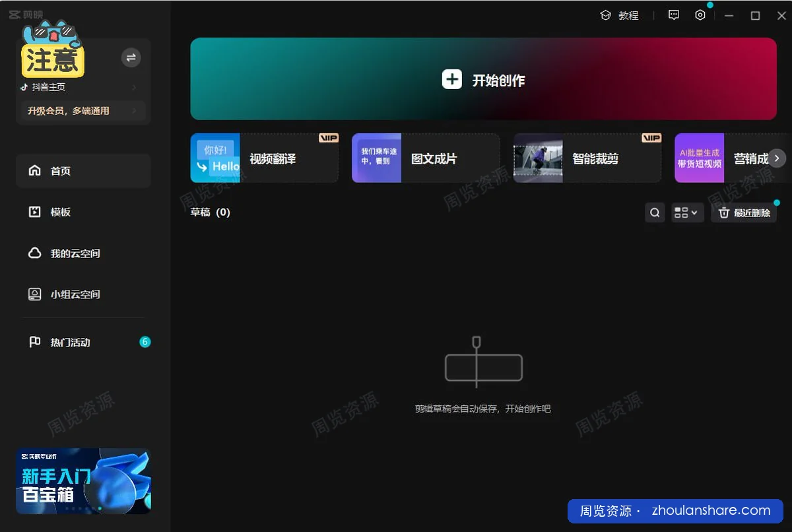Select 模板 in the sidebar
Image resolution: width=792 pixels, height=532 pixels.
tap(83, 212)
